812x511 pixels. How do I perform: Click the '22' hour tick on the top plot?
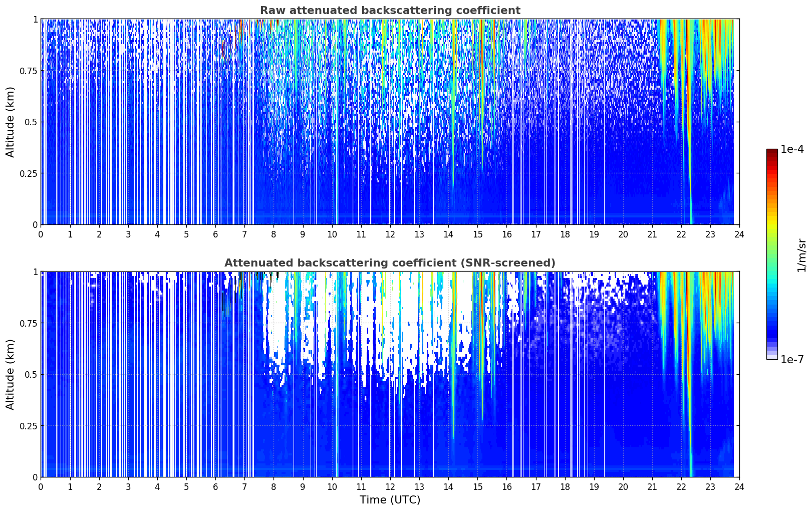(x=681, y=234)
